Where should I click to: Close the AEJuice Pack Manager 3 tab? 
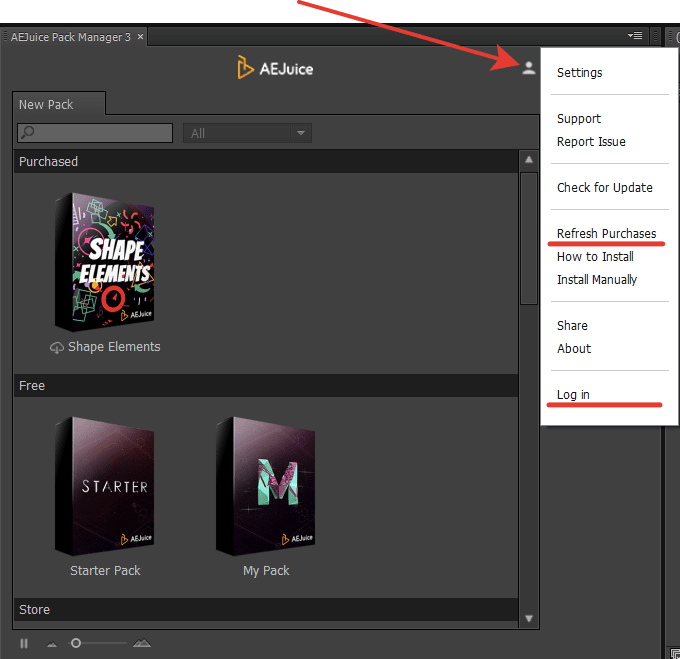coord(140,37)
